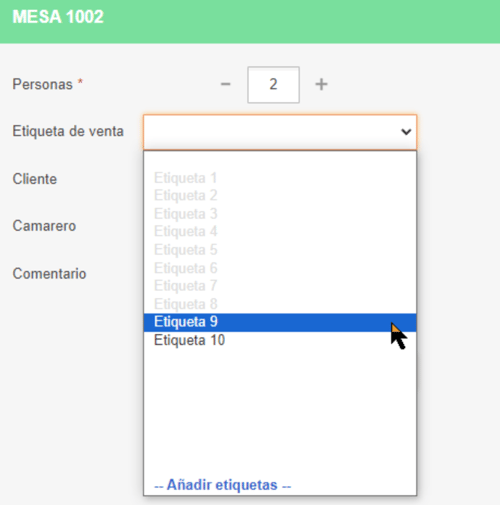500x505 pixels.
Task: Increase Personas count with plus button
Action: (321, 84)
